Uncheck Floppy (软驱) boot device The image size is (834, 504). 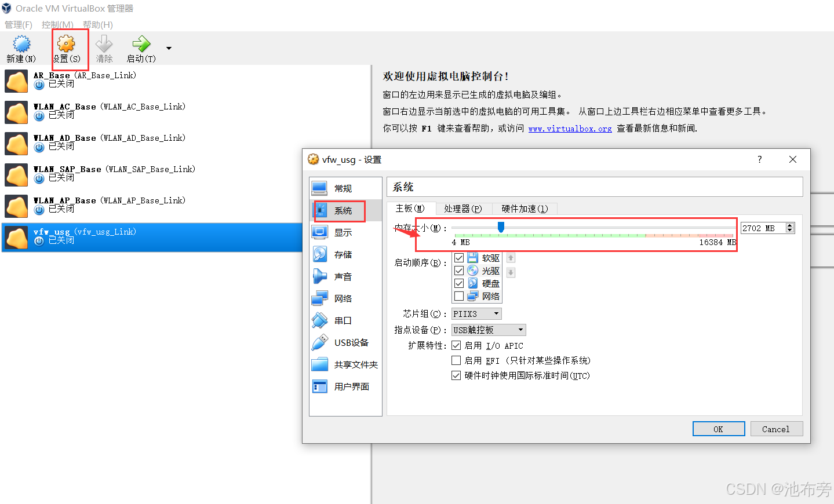pyautogui.click(x=459, y=258)
